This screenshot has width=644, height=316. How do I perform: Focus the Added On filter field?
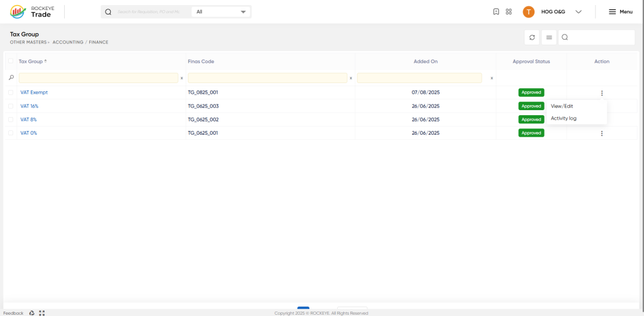pos(419,77)
